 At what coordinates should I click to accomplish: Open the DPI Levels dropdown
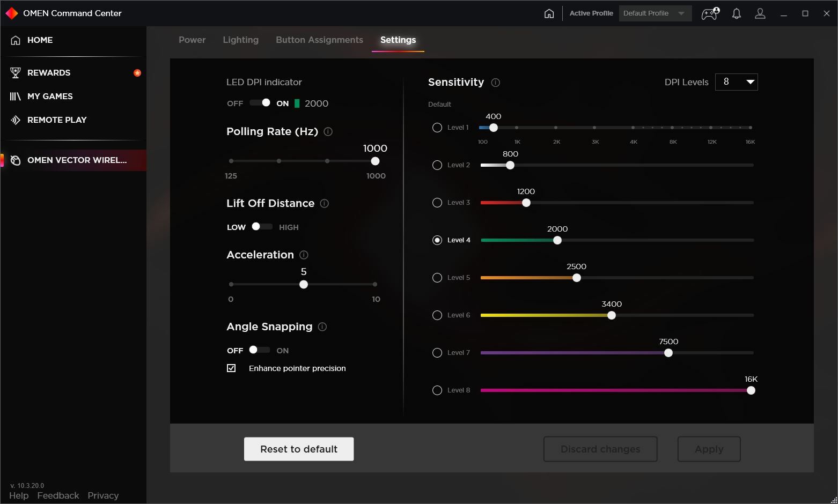pyautogui.click(x=736, y=81)
